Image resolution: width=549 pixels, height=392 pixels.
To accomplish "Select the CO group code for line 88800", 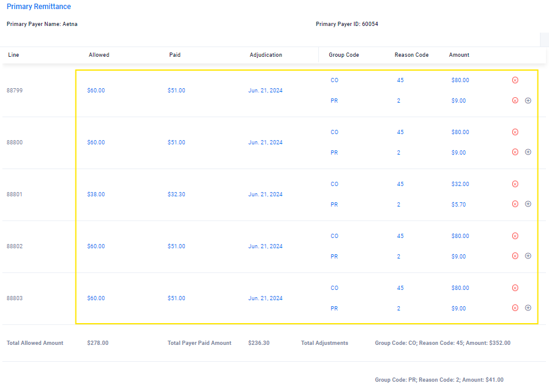I will 335,132.
